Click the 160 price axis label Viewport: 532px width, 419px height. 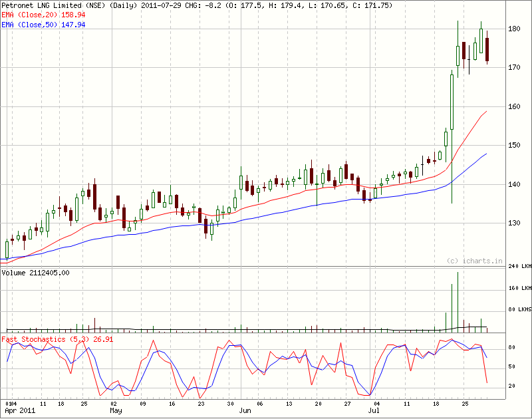(514, 106)
